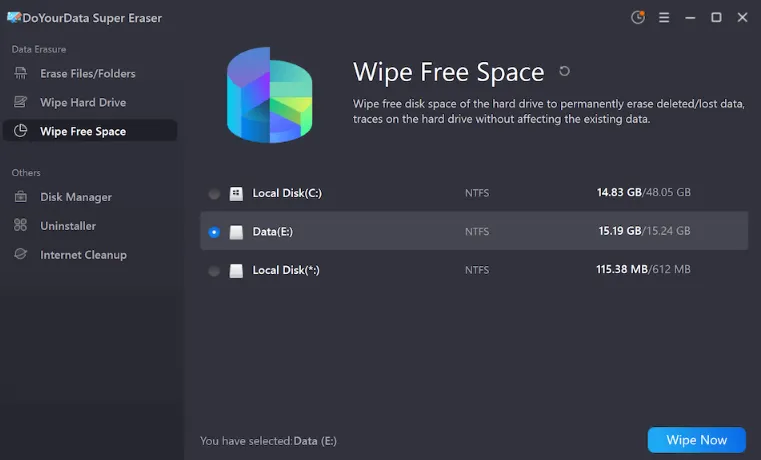Click the Local Disk(C:) Windows drive icon
Image resolution: width=761 pixels, height=460 pixels.
[236, 194]
